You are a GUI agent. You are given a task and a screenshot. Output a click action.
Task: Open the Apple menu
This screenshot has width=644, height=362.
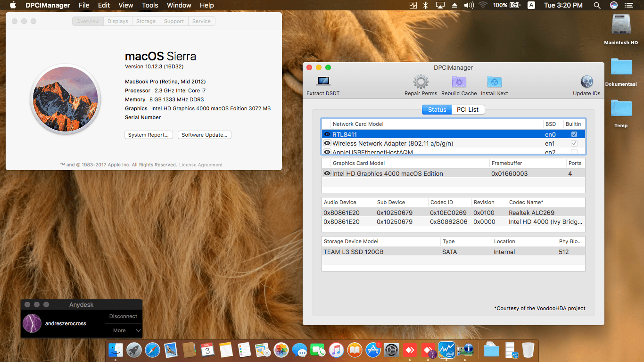(x=13, y=5)
